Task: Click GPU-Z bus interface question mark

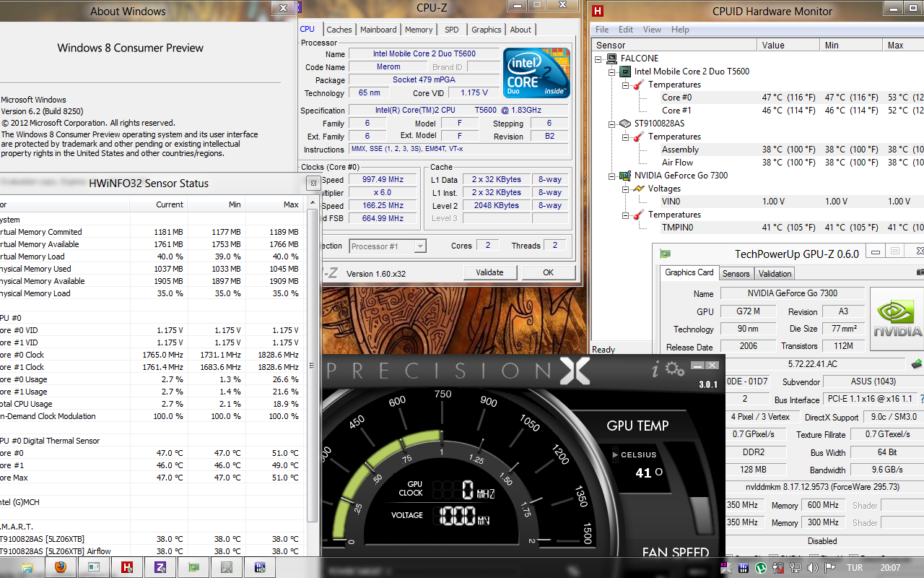Action: pyautogui.click(x=921, y=399)
